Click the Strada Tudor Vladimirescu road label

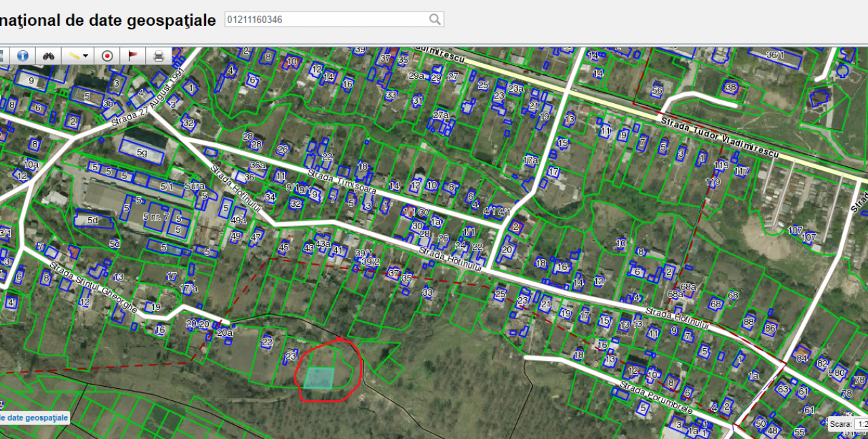tap(719, 138)
